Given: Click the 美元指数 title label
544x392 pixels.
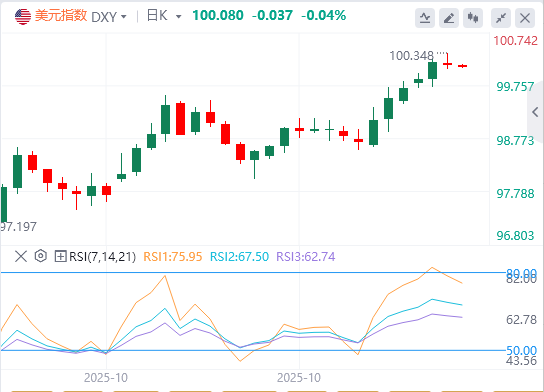Looking at the screenshot, I should 61,16.
